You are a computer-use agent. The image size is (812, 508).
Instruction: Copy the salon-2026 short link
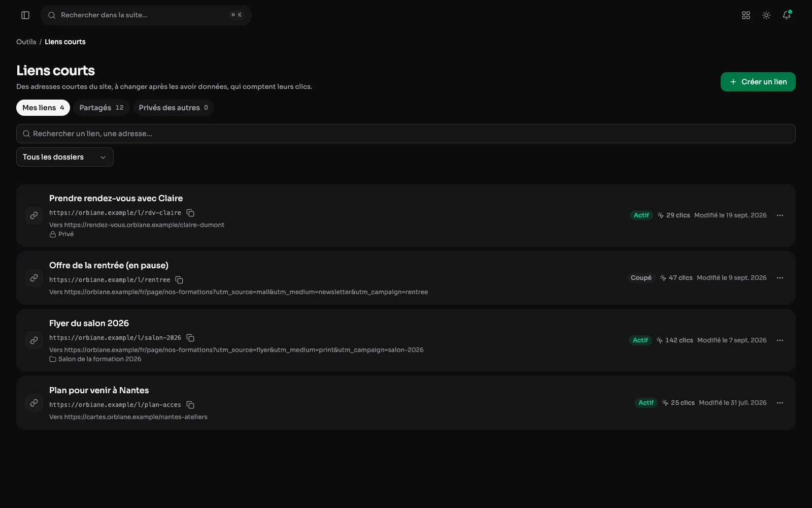190,338
